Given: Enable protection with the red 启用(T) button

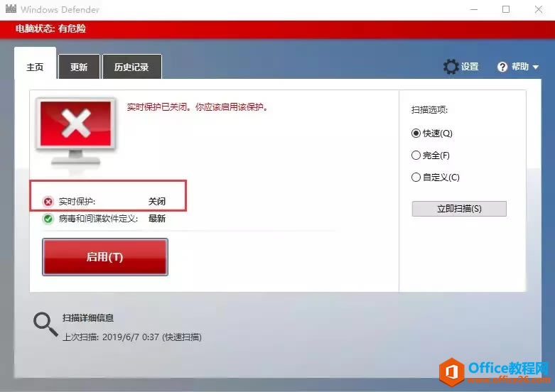Looking at the screenshot, I should pyautogui.click(x=105, y=257).
